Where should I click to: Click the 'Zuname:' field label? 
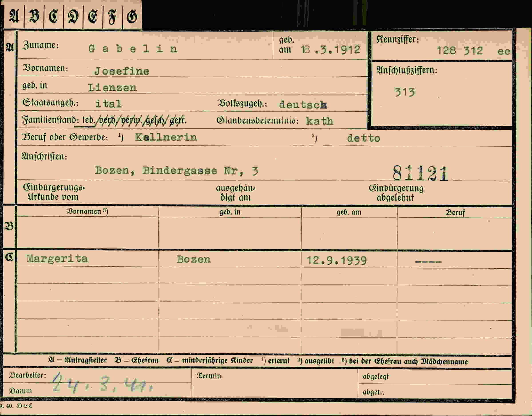(x=41, y=45)
